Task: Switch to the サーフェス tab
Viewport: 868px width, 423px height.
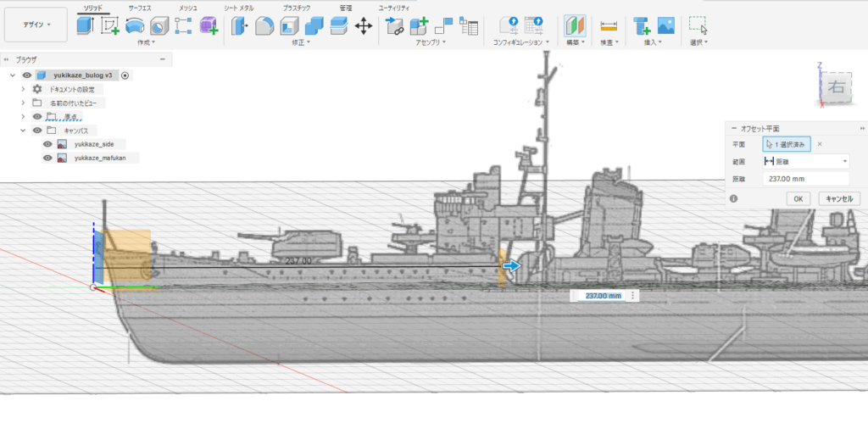Action: click(141, 7)
